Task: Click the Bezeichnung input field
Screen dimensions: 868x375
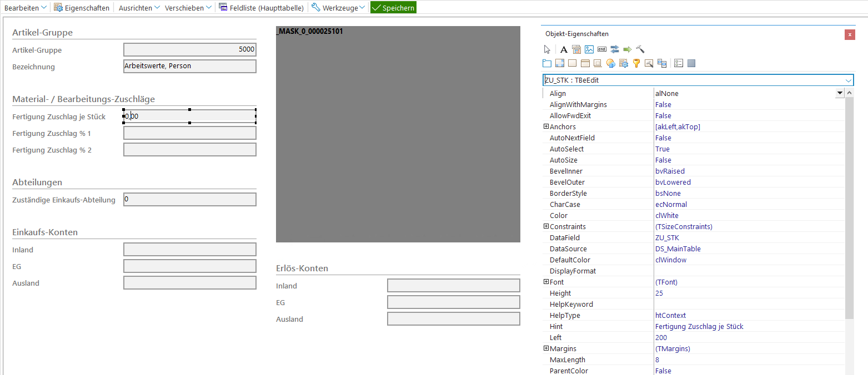Action: click(189, 66)
